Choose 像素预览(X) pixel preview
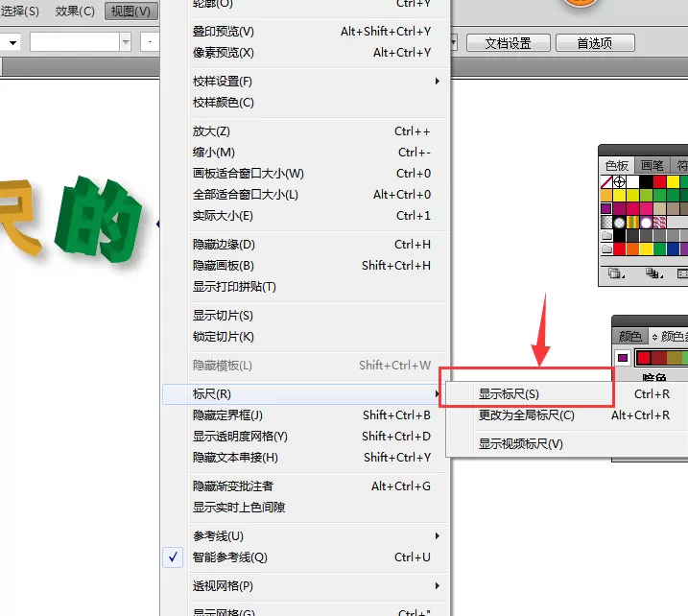 tap(306, 53)
